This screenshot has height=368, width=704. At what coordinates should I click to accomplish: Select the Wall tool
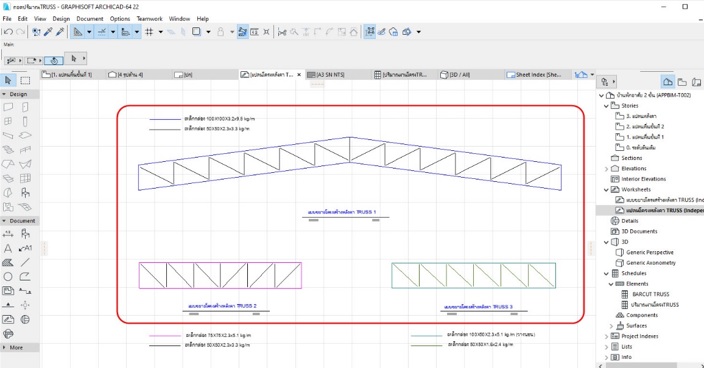pyautogui.click(x=8, y=107)
